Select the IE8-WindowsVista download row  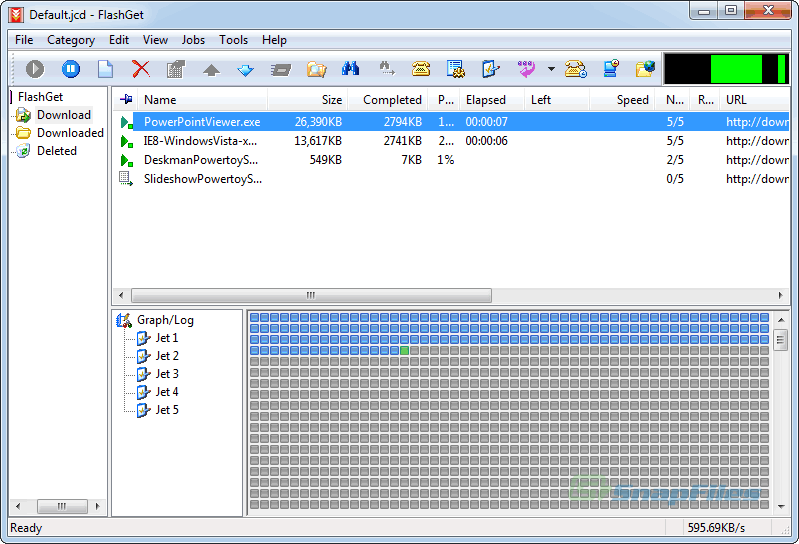pos(451,141)
